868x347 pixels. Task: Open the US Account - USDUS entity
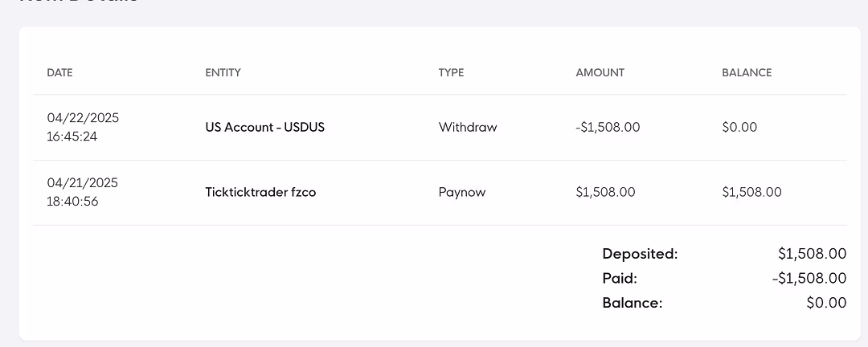[x=264, y=127]
